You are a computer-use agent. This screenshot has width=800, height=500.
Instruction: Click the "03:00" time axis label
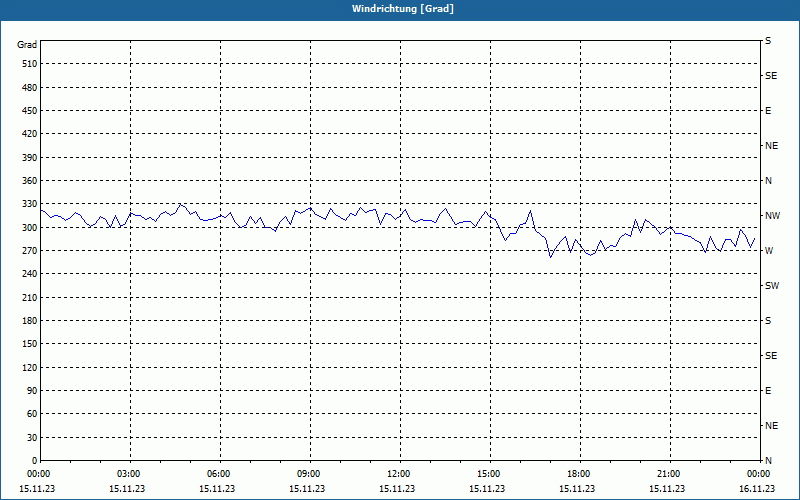tap(129, 474)
